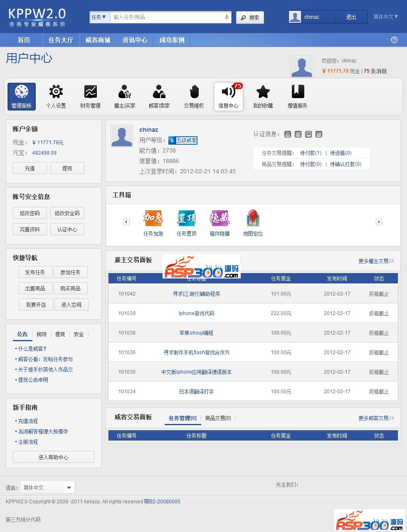Open 交易维权 hand icon
Image resolution: width=407 pixels, height=532 pixels.
(194, 96)
